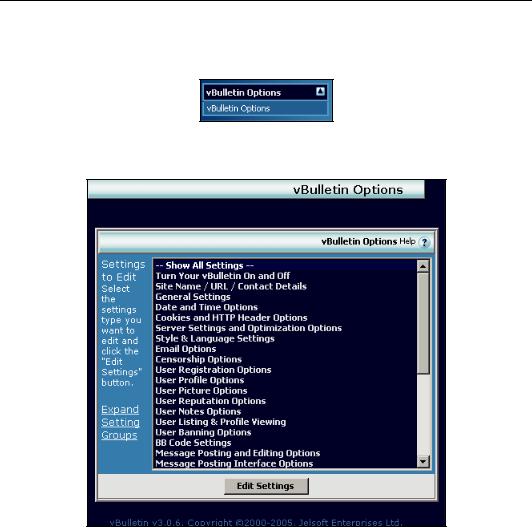
Task: Select 'Site Name / URL / Contact Details'
Action: [x=285, y=286]
